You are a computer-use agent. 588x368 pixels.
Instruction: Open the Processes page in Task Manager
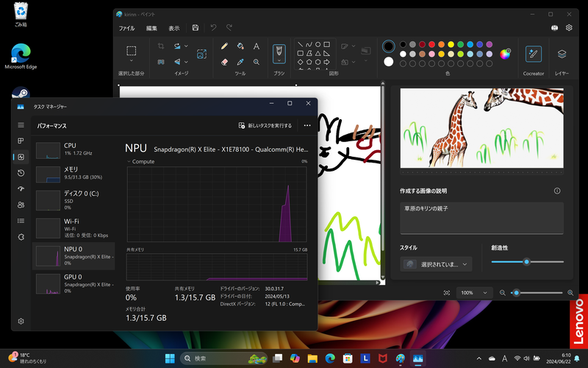pyautogui.click(x=21, y=141)
